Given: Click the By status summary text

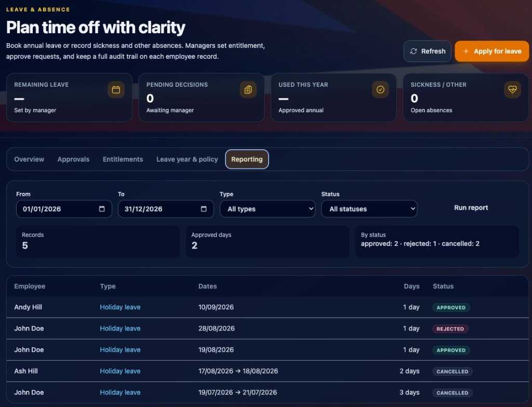Looking at the screenshot, I should [420, 244].
